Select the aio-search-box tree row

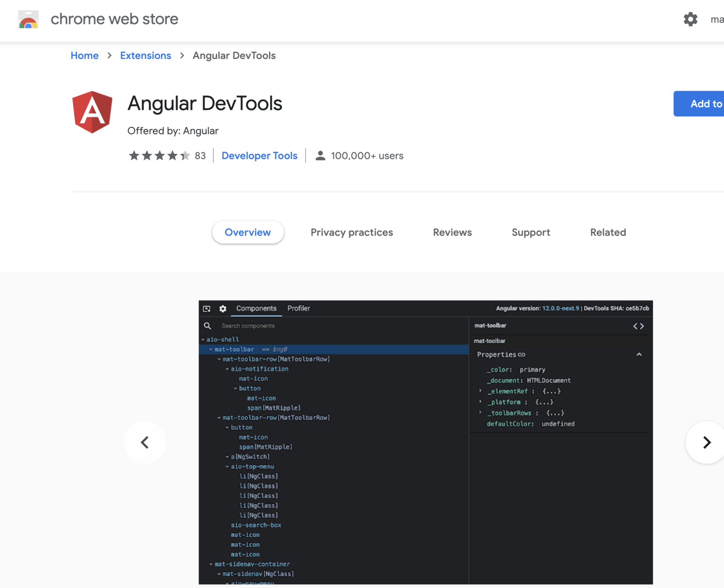(256, 525)
